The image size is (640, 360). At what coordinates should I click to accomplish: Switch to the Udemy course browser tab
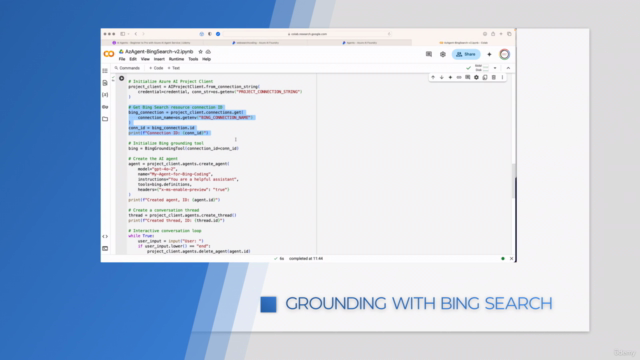pyautogui.click(x=152, y=42)
